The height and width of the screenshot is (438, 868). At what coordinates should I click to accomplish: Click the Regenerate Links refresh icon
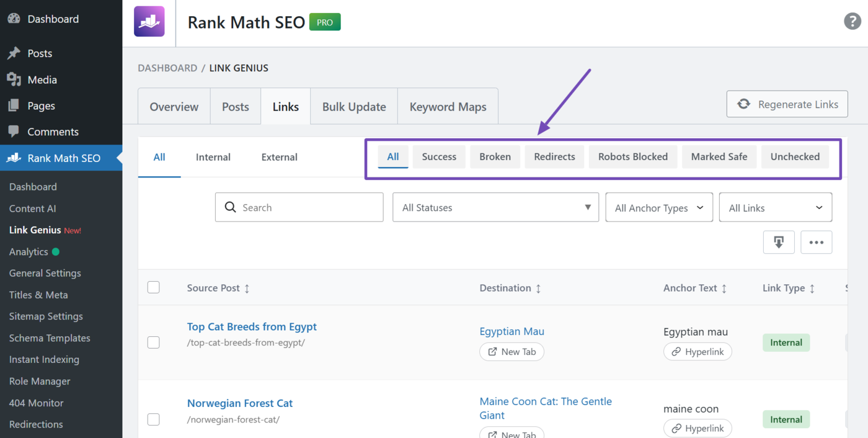coord(743,104)
